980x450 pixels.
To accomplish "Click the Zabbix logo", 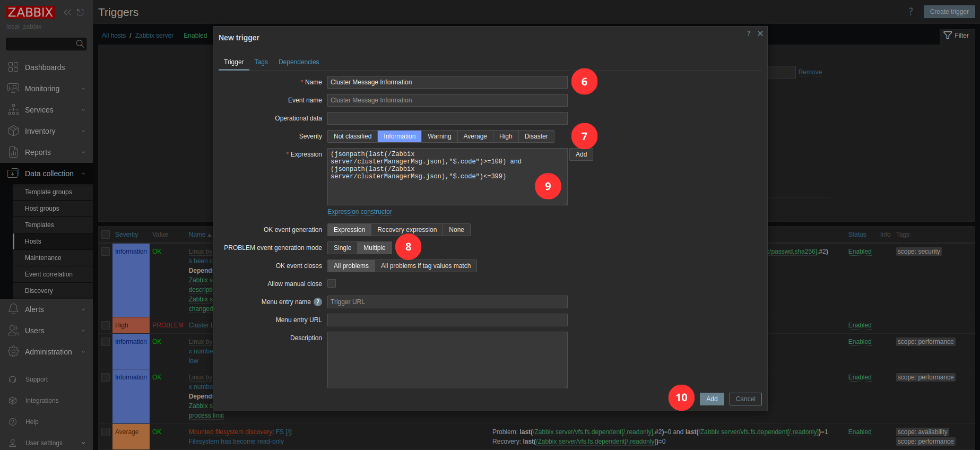I will [x=30, y=12].
